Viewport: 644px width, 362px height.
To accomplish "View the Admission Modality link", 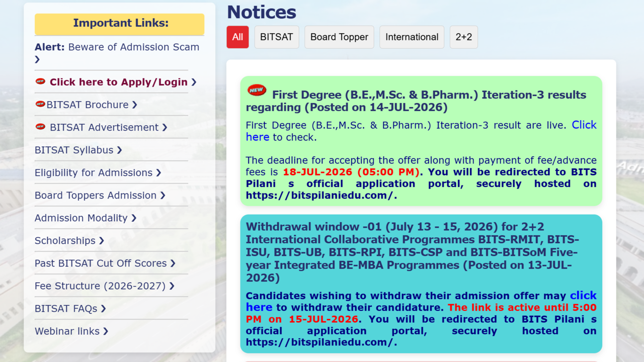I will pyautogui.click(x=81, y=218).
